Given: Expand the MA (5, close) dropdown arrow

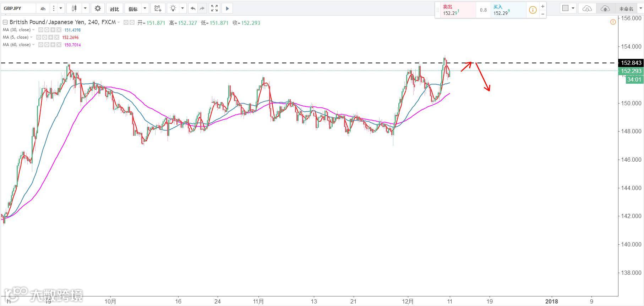Looking at the screenshot, I should click(32, 38).
